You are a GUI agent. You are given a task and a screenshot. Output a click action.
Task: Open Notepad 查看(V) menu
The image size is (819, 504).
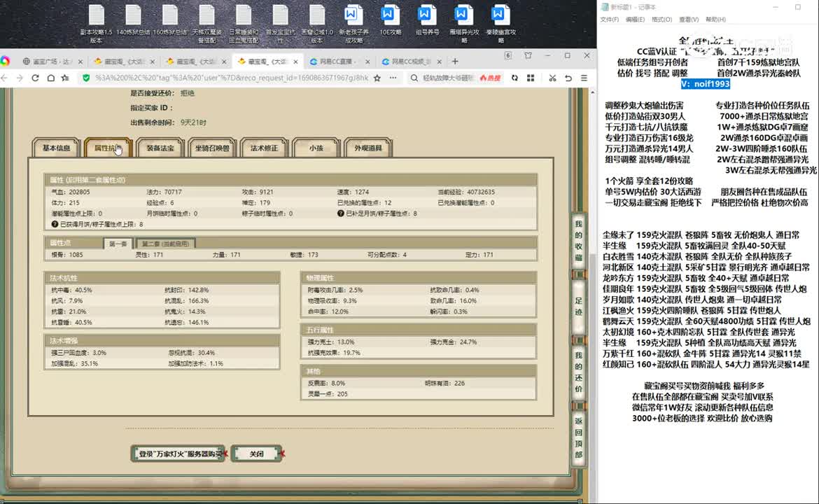pyautogui.click(x=689, y=20)
